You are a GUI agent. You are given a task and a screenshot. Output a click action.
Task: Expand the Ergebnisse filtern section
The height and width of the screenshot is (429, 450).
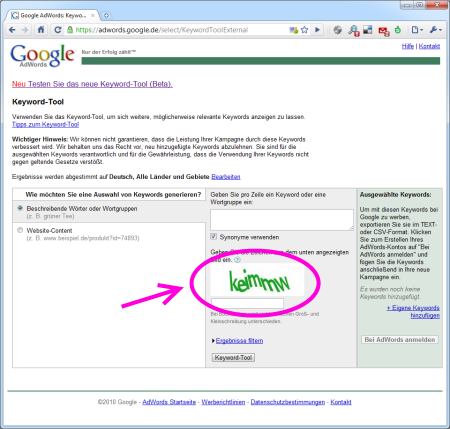click(x=239, y=341)
